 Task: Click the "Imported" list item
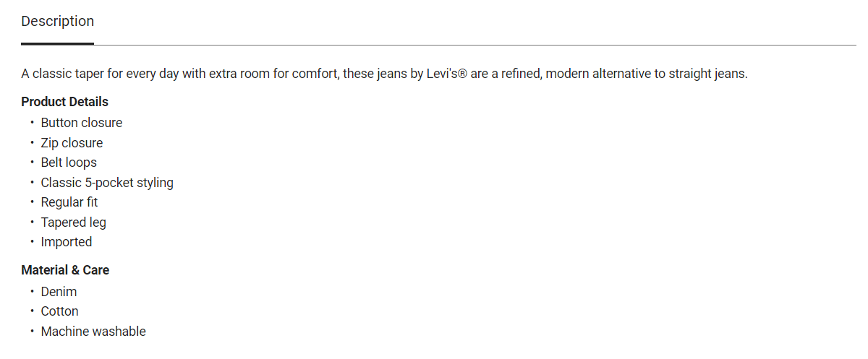(67, 242)
